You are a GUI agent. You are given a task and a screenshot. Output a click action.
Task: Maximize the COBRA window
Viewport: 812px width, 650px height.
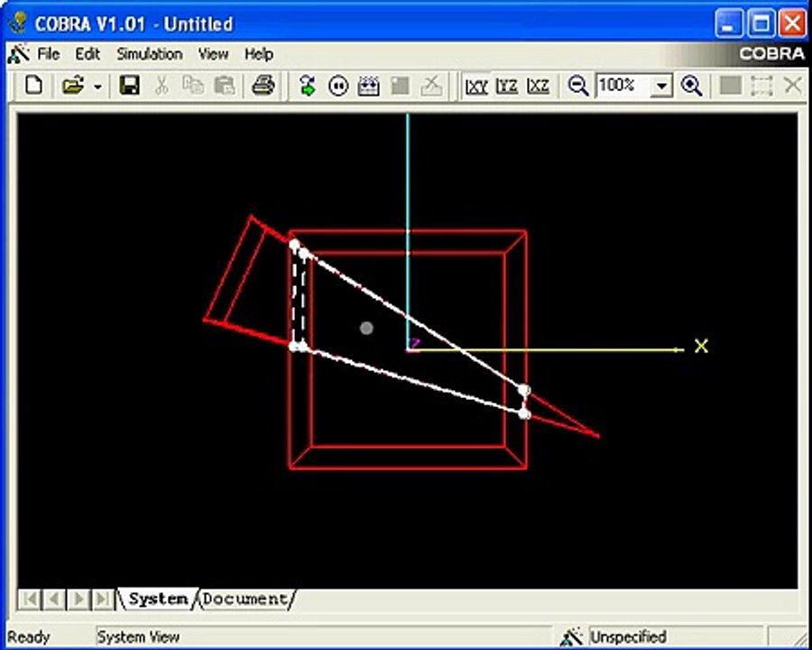761,23
